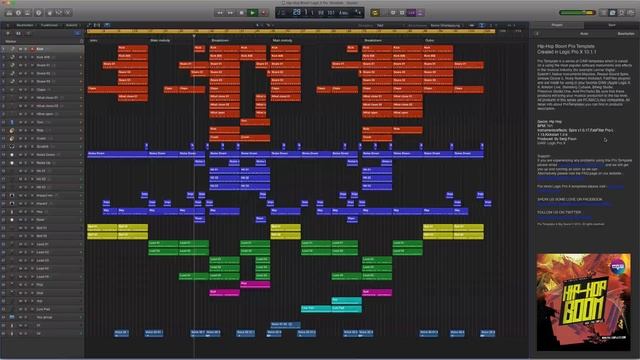Toggle record-enable on the Kick track
This screenshot has height=360, width=640.
(32, 49)
